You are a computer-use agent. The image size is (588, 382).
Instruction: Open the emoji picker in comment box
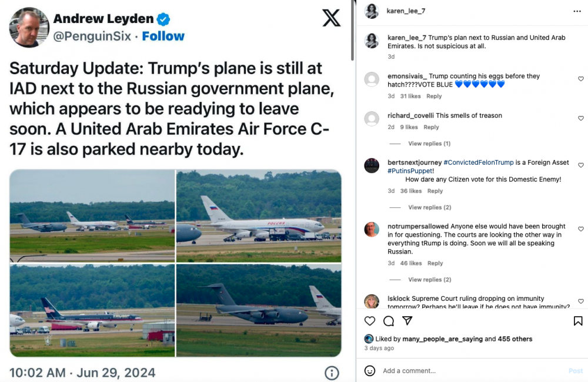pos(370,371)
